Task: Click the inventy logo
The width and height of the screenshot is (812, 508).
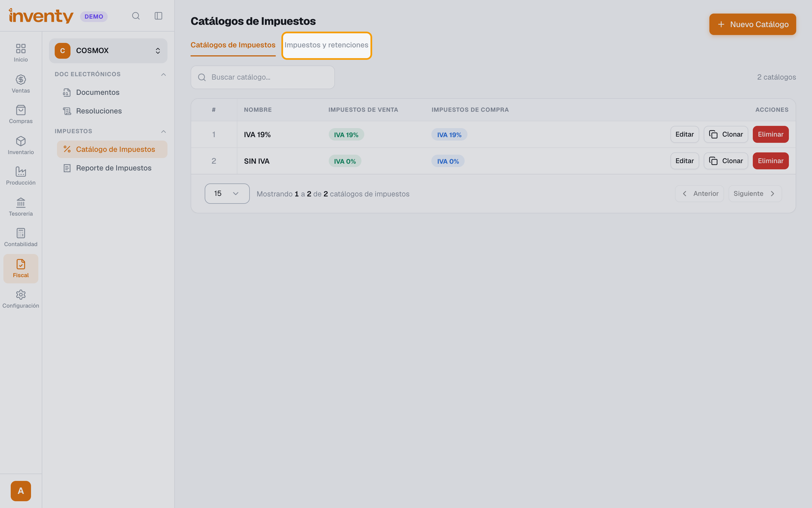Action: tap(41, 16)
